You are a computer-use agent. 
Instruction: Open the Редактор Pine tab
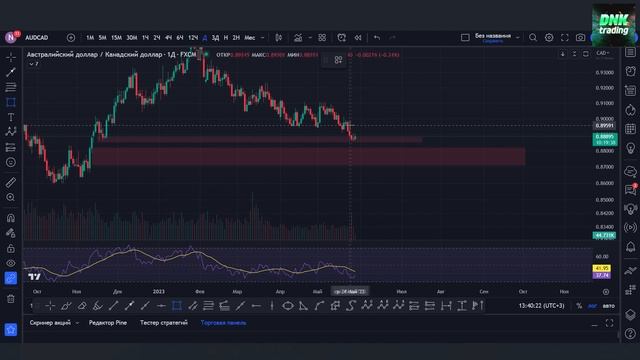108,323
